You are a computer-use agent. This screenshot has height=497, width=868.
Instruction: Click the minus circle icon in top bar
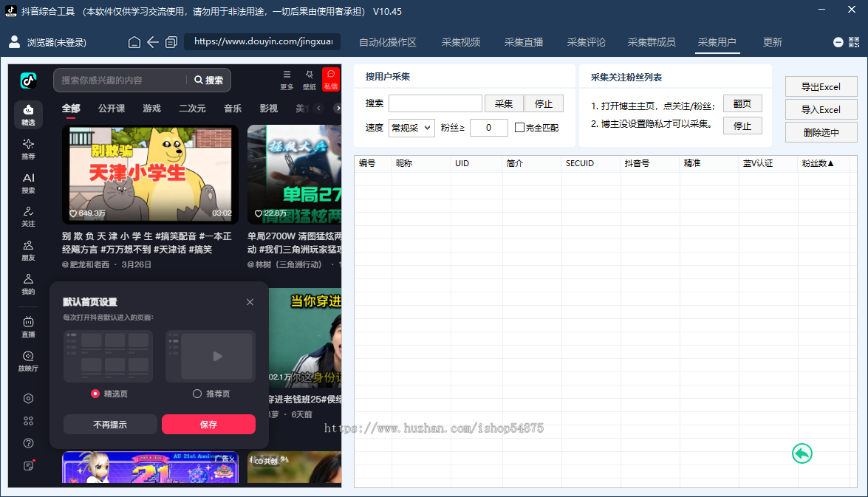[x=838, y=43]
